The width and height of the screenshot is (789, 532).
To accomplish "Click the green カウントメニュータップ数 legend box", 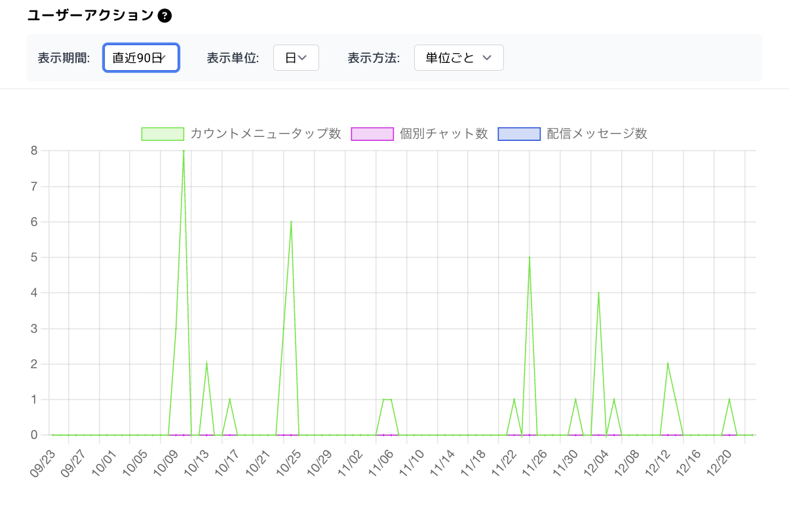I will coord(163,134).
